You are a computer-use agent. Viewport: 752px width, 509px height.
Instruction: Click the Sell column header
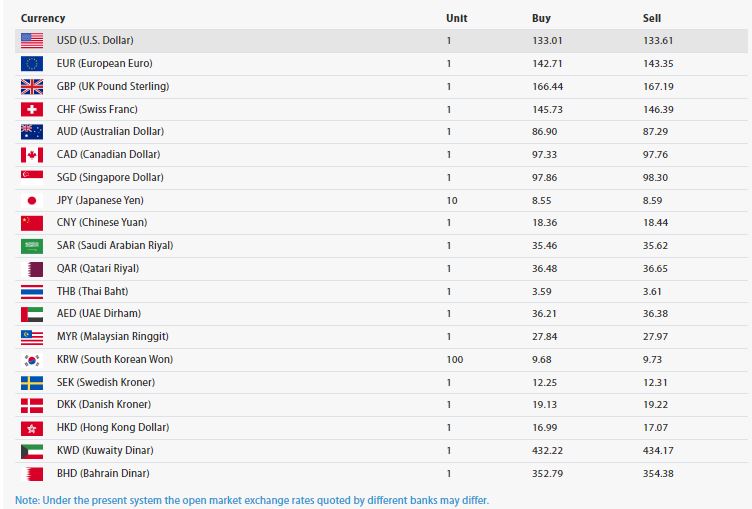(x=651, y=18)
